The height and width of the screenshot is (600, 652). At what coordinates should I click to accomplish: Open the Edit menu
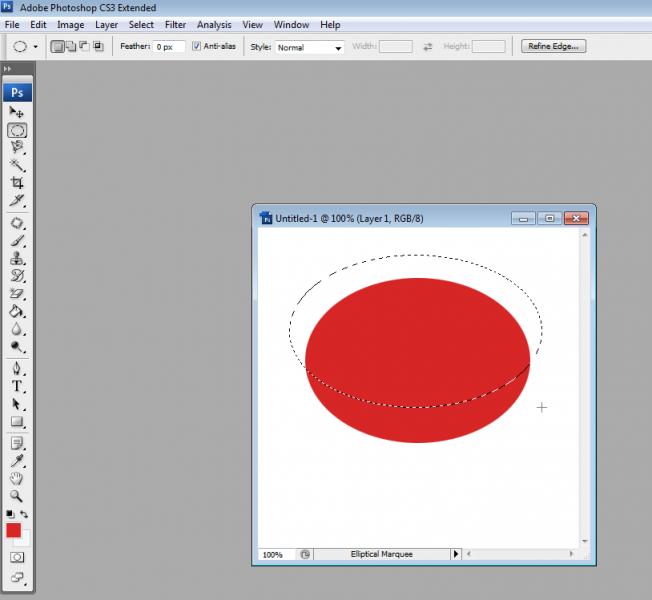[x=38, y=25]
